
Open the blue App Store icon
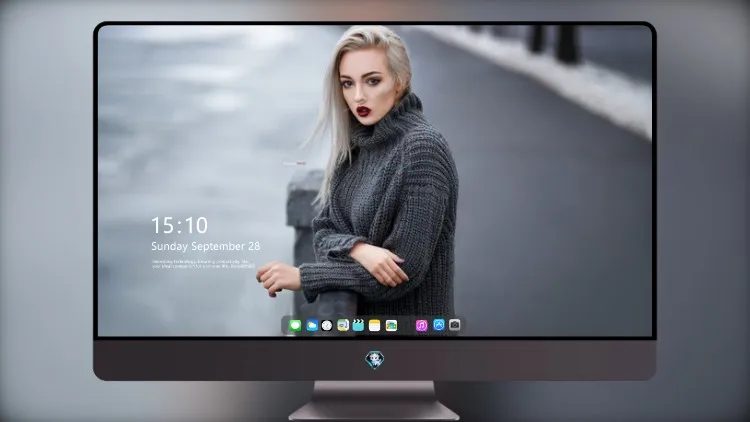(439, 325)
